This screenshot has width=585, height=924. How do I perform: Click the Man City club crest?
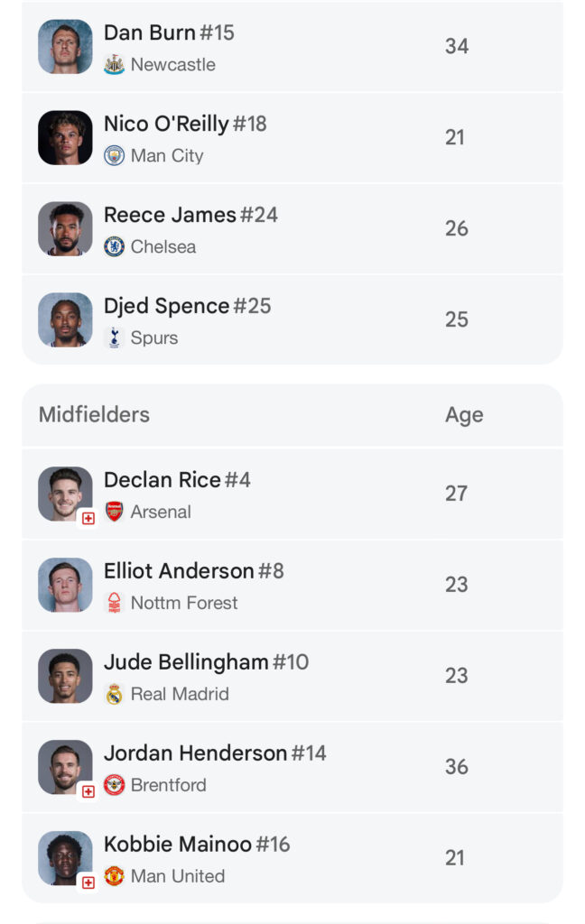coord(114,155)
